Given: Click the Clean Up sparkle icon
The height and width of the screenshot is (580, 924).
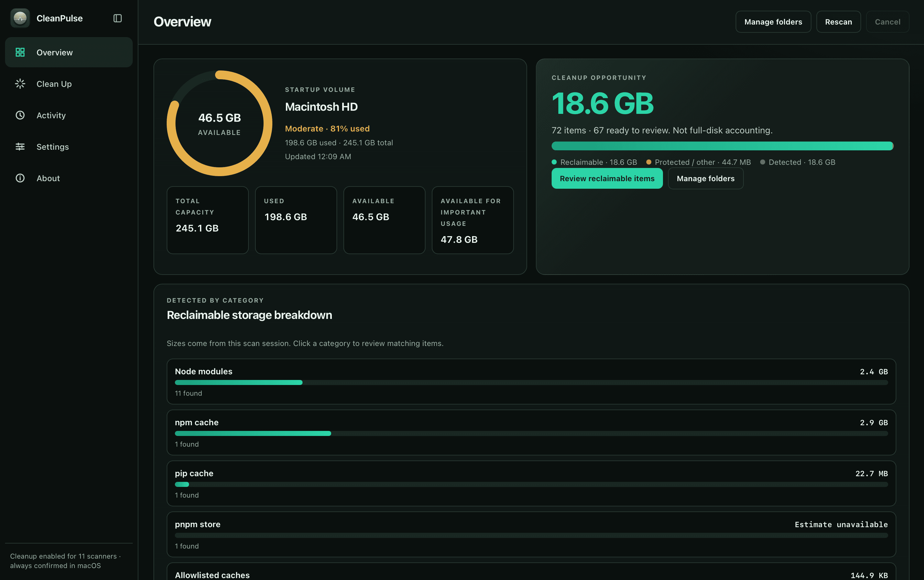Looking at the screenshot, I should (x=20, y=84).
